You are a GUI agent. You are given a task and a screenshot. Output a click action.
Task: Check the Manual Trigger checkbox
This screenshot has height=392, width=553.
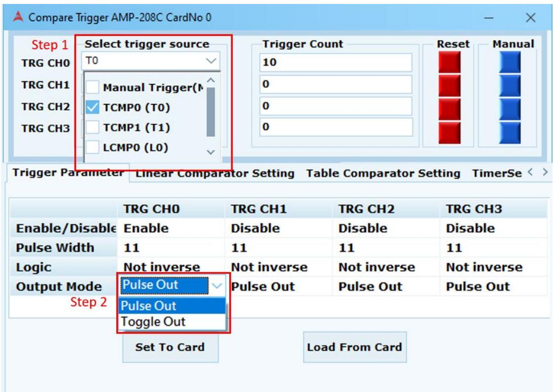point(92,87)
